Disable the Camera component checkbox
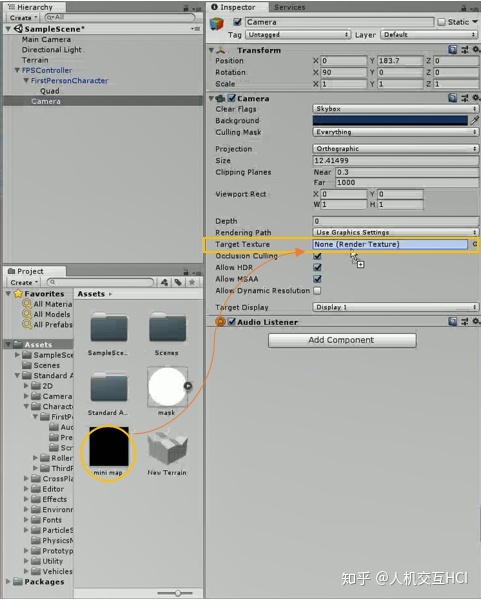Viewport: 481px width, 600px height. [232, 98]
